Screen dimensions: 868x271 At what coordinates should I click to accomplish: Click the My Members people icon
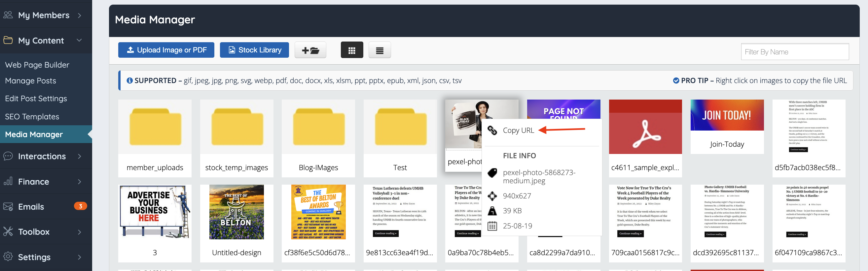point(8,15)
